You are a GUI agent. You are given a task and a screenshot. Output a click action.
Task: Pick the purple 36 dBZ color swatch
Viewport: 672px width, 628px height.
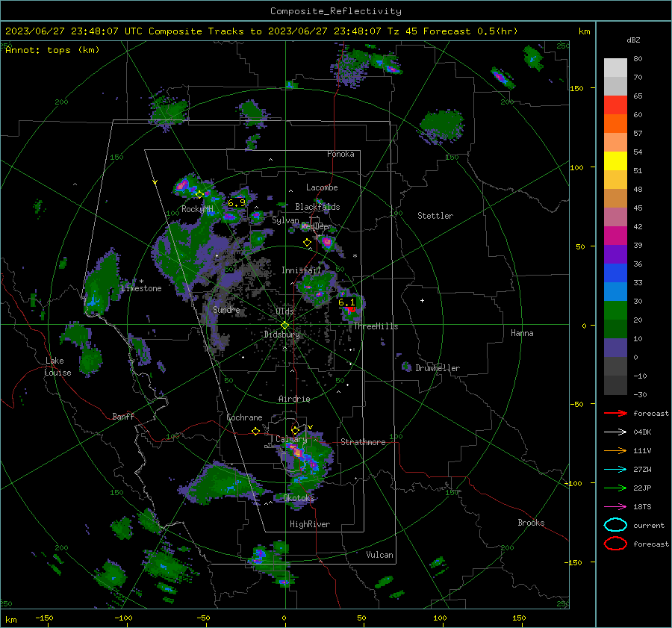coord(615,255)
